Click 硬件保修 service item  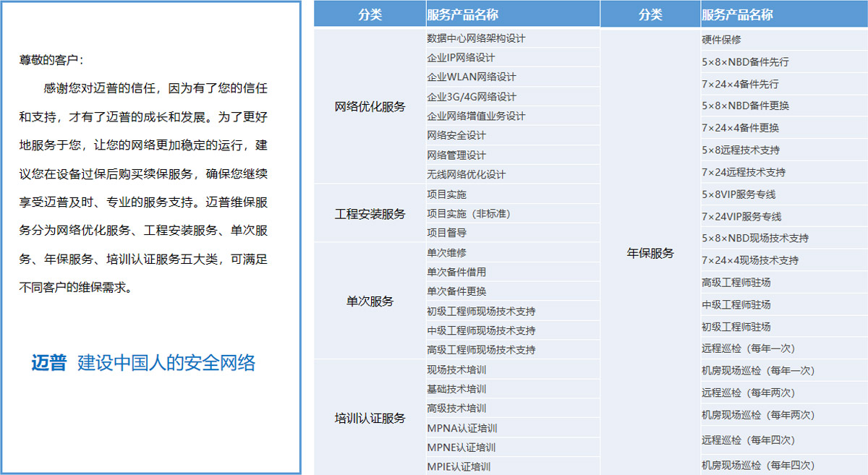[721, 40]
